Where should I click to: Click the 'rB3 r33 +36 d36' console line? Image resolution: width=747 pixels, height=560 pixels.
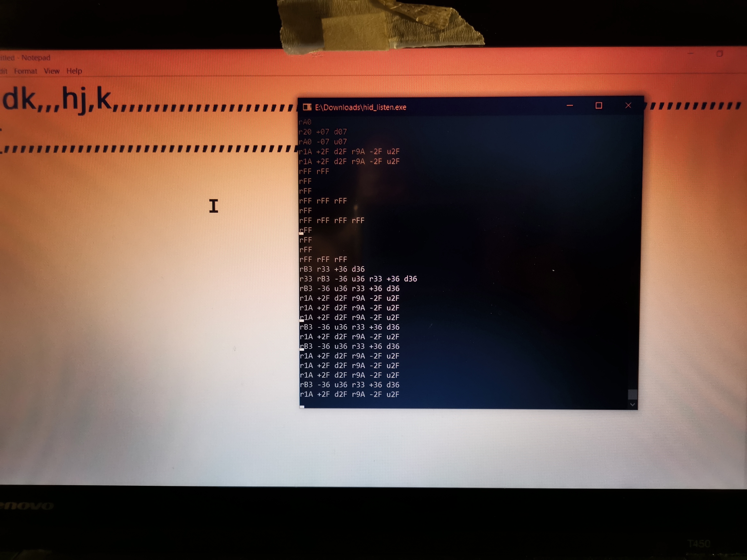click(x=332, y=269)
